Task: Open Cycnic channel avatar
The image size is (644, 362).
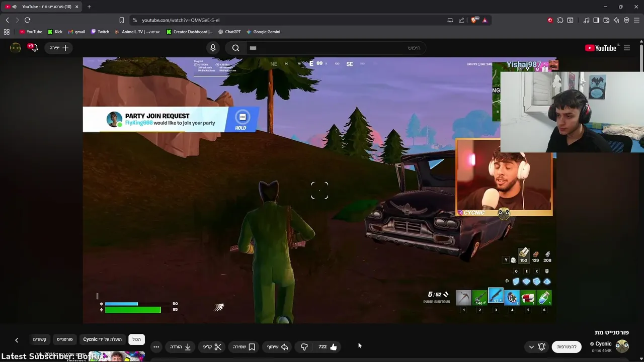Action: [622, 346]
